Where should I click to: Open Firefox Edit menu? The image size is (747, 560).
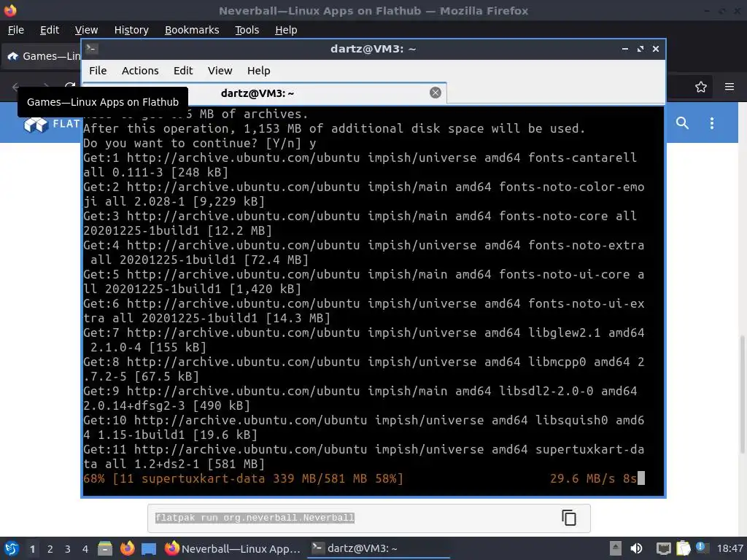click(x=50, y=30)
